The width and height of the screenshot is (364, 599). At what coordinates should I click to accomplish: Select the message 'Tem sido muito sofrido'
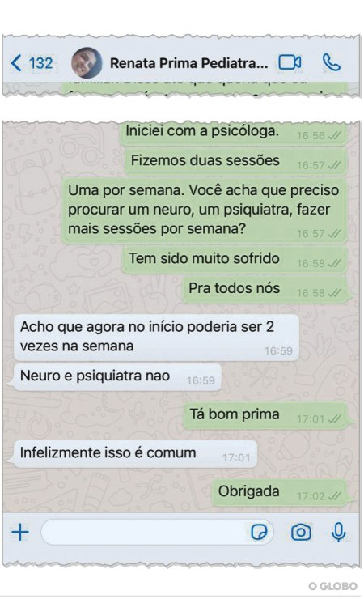pos(235,260)
